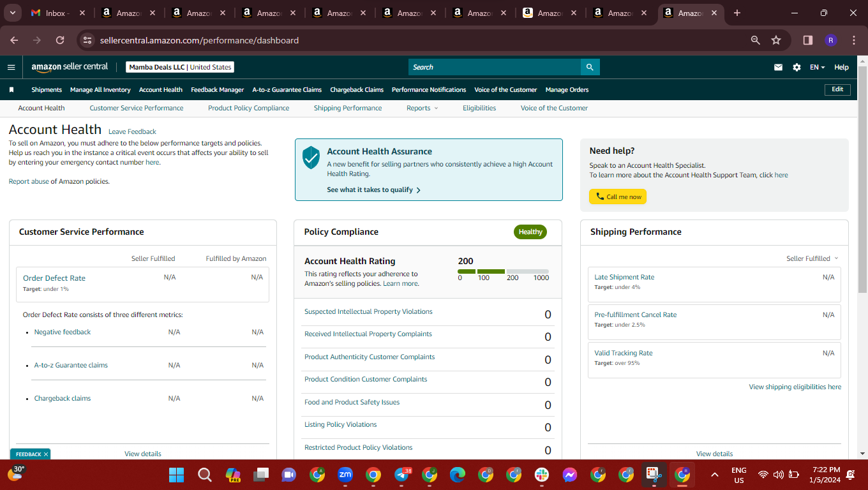Open the Late Shipment Rate link

click(624, 277)
